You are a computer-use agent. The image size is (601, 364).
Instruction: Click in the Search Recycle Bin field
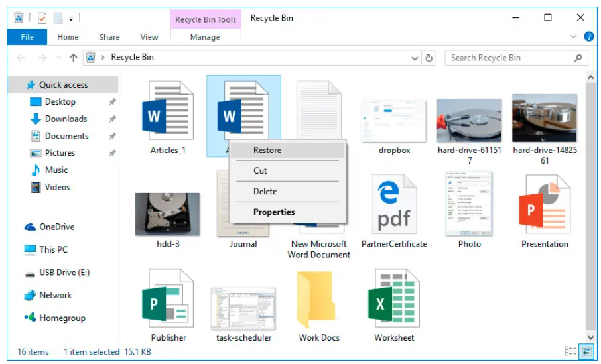tap(516, 58)
